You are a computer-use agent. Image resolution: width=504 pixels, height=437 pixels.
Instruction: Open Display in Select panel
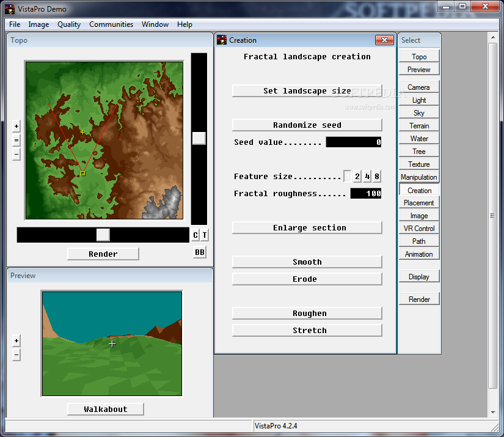419,277
